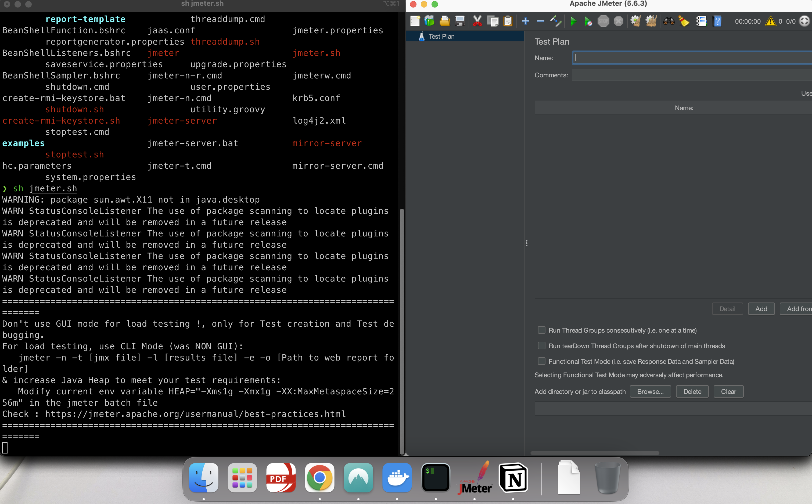
Task: Enable Run Thread Groups consecutively checkbox
Action: tap(542, 330)
